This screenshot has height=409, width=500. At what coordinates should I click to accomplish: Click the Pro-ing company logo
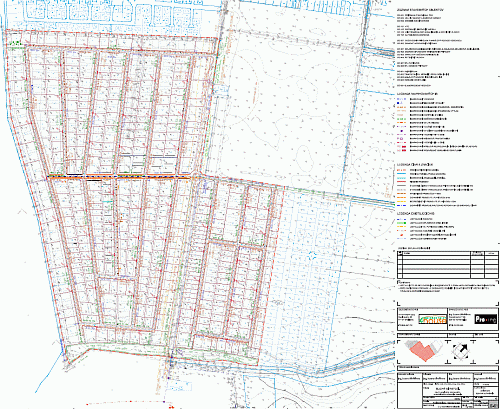[x=486, y=319]
